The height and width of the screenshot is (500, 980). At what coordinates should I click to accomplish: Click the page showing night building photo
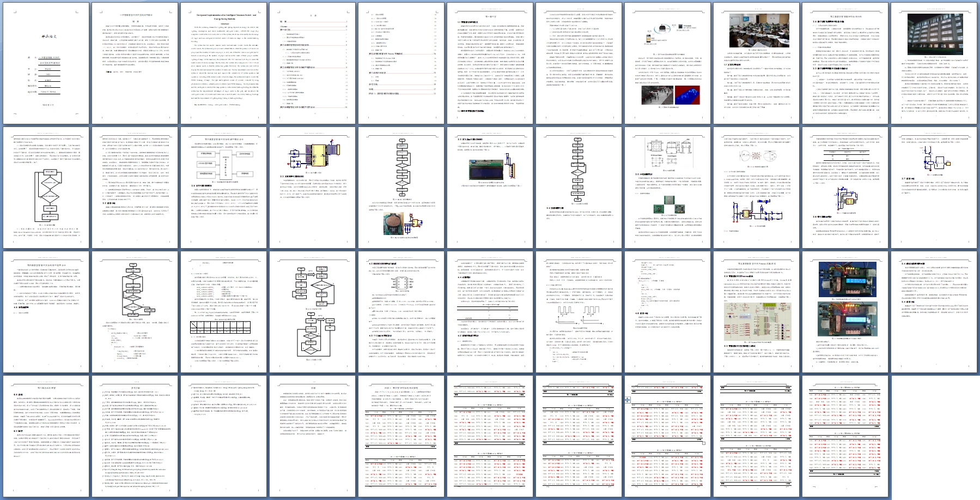[x=934, y=63]
